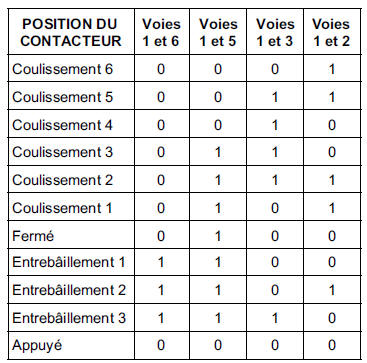This screenshot has height=363, width=367.
Task: Select Voies 1 et 5 value for Fermé
Action: pos(218,236)
